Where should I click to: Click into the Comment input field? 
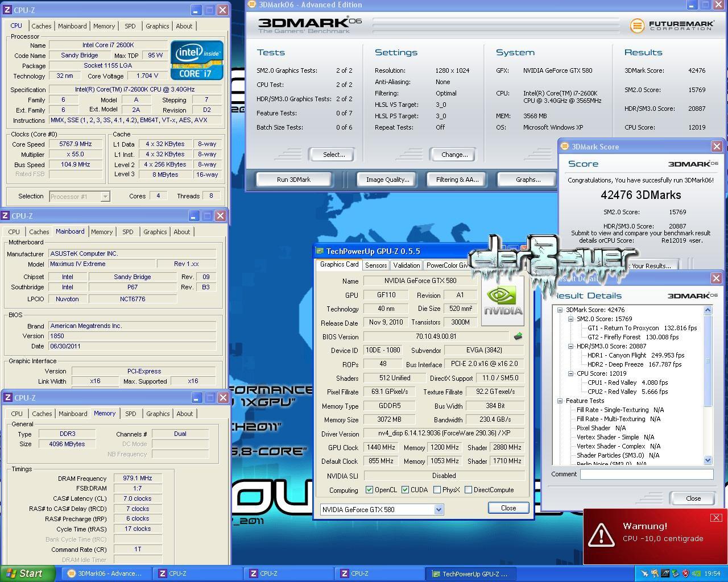tap(647, 474)
